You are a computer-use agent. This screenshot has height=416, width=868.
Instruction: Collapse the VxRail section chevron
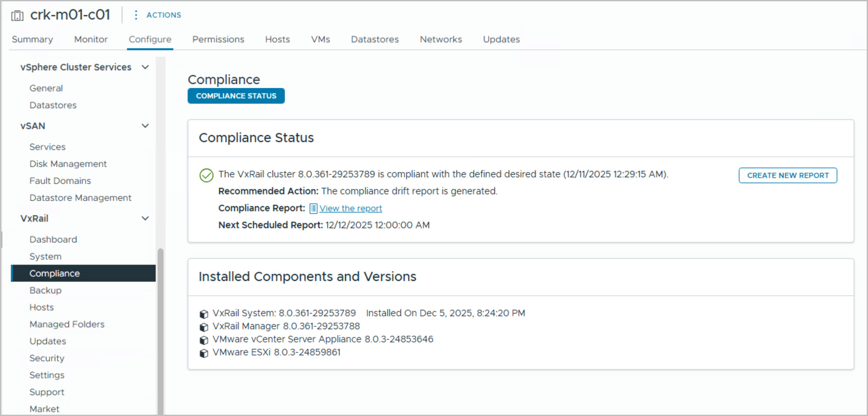(145, 218)
